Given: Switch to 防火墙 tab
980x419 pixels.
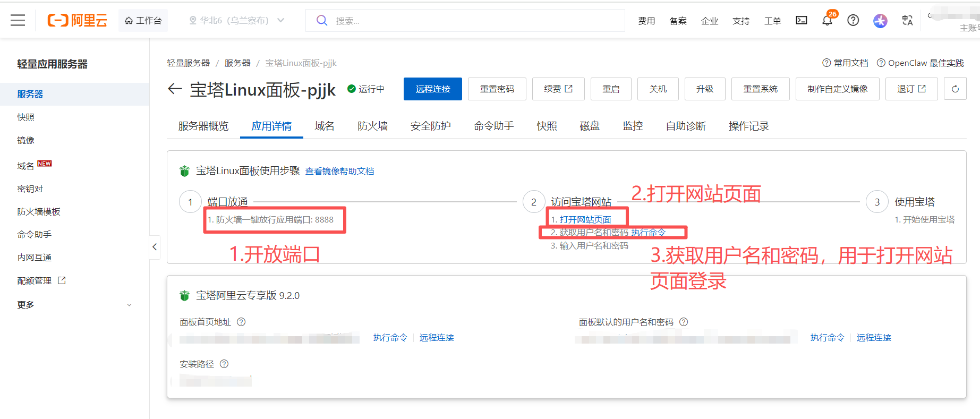Looking at the screenshot, I should tap(372, 126).
